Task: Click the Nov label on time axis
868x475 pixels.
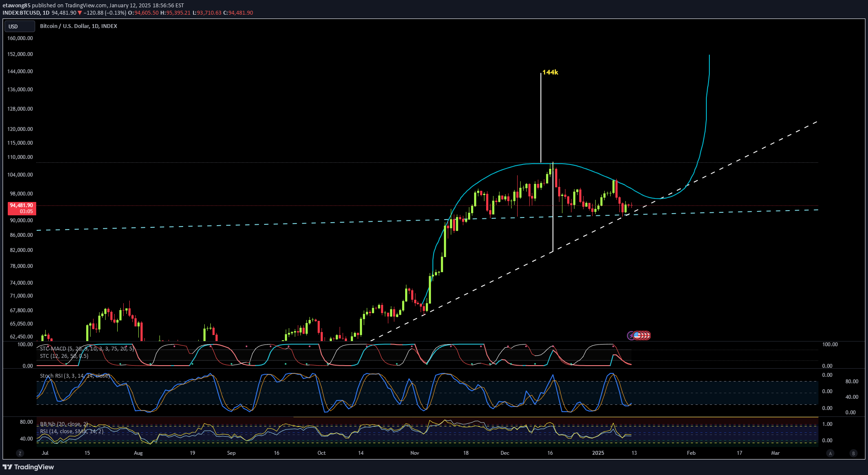Action: click(x=415, y=453)
